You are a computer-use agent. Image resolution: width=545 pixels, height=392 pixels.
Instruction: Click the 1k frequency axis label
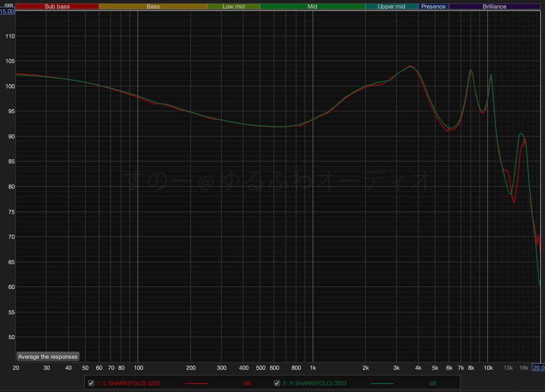click(312, 367)
